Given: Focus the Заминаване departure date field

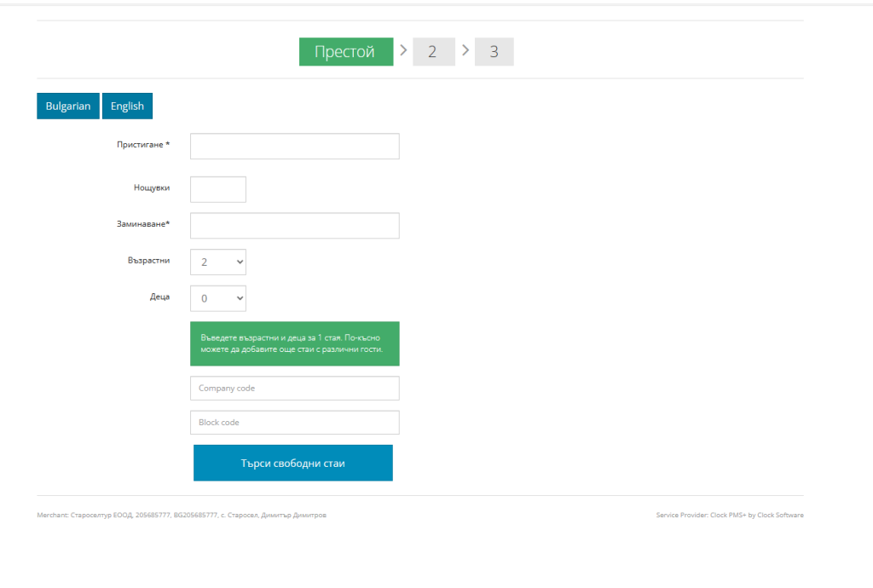Looking at the screenshot, I should [294, 226].
